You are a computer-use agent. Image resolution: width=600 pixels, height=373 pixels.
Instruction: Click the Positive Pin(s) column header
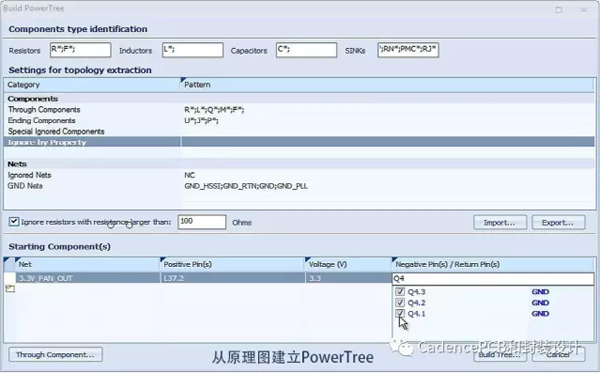(x=232, y=264)
